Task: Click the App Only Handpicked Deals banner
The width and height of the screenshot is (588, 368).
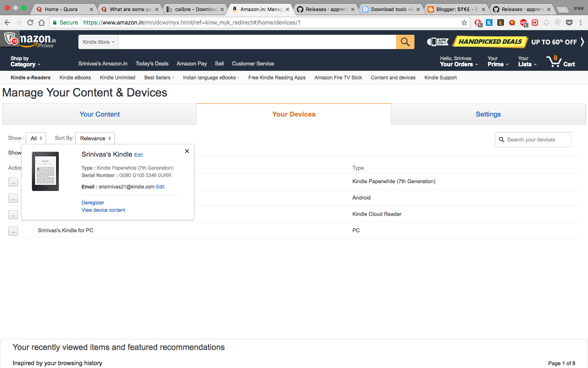Action: (502, 42)
